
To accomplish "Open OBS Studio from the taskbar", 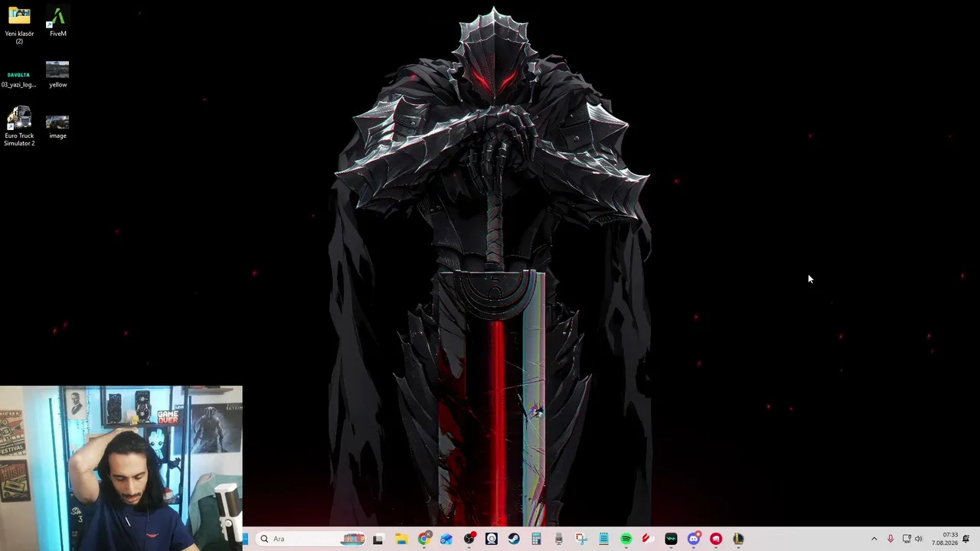I will click(469, 539).
